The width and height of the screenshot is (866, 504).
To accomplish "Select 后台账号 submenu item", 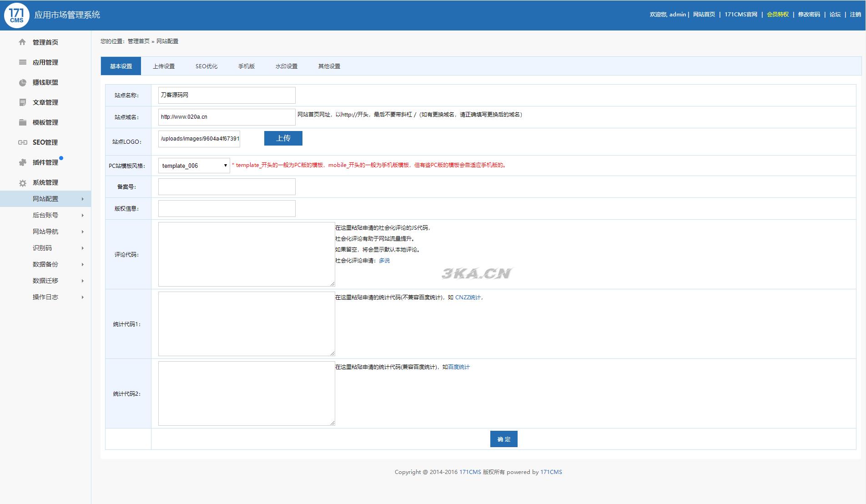I will coord(45,215).
